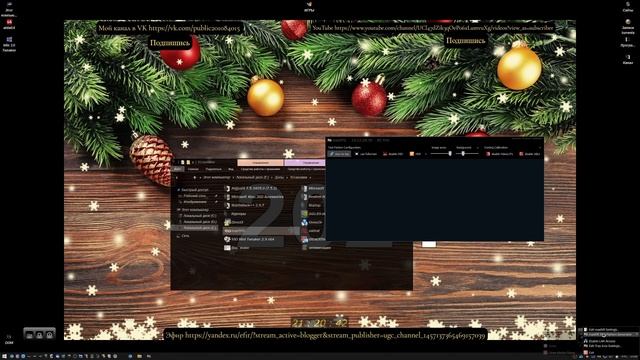This screenshot has height=360, width=640.
Task: Open the Поделиться ribbon tab in Explorer
Action: pos(213,169)
